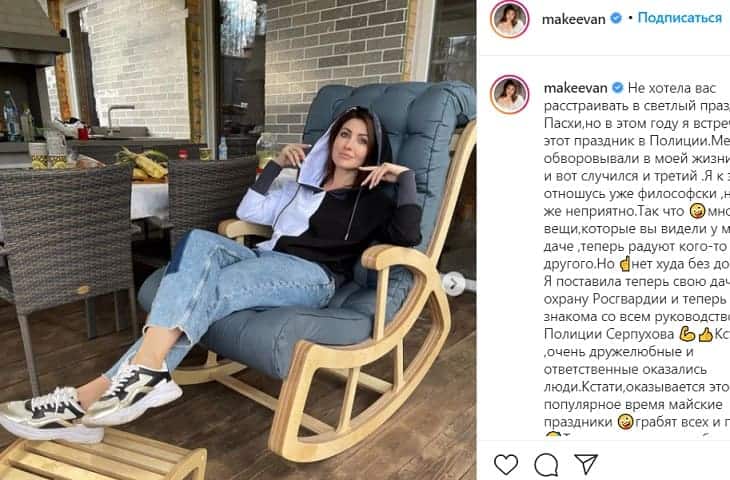Go to next photo using carousel arrow

pos(453,283)
